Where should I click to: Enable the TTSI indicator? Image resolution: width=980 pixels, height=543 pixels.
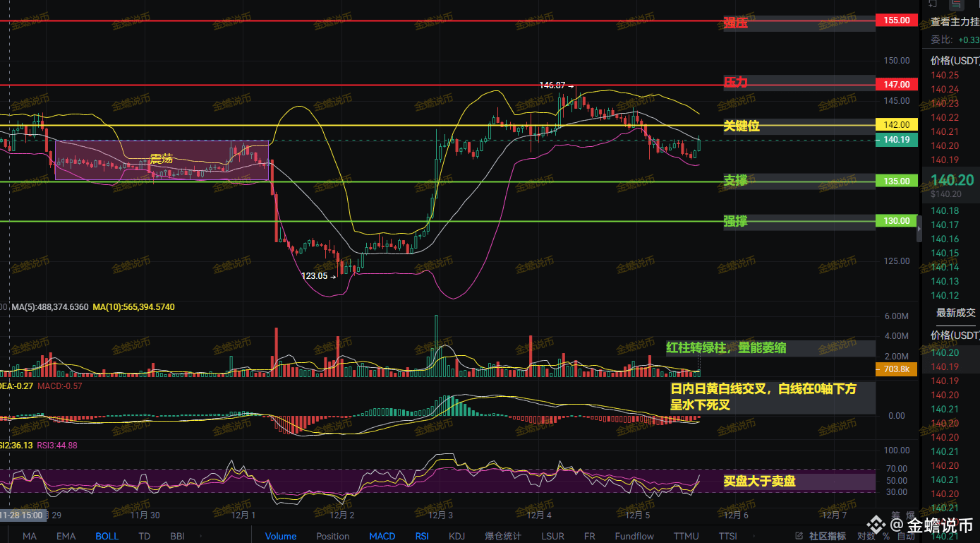tap(727, 536)
